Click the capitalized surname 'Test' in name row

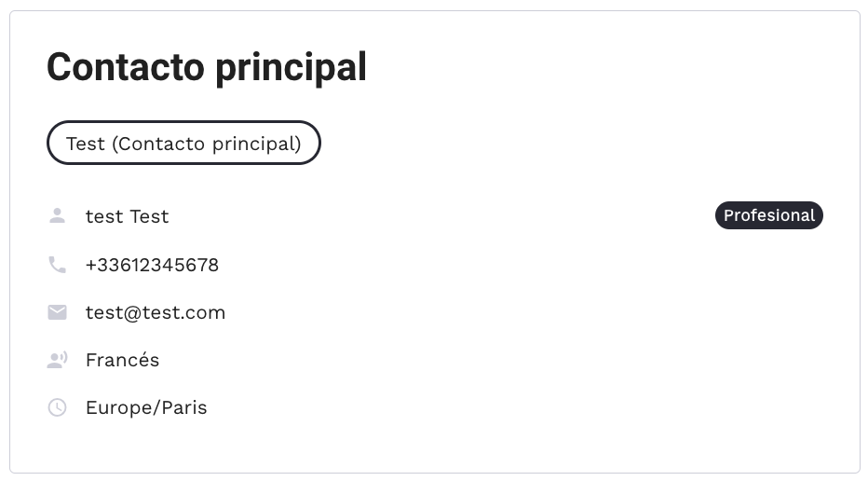(149, 216)
